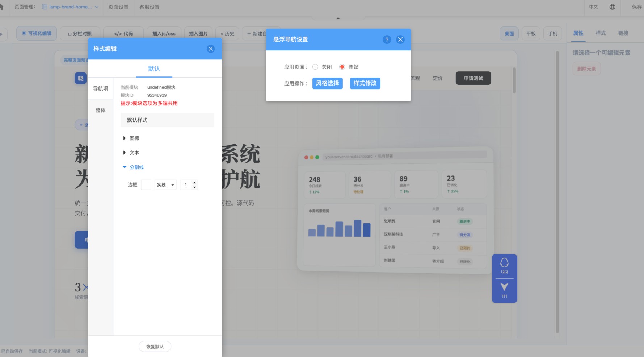This screenshot has width=644, height=357.
Task: Open the 链接 tab in right panel
Action: pyautogui.click(x=623, y=33)
